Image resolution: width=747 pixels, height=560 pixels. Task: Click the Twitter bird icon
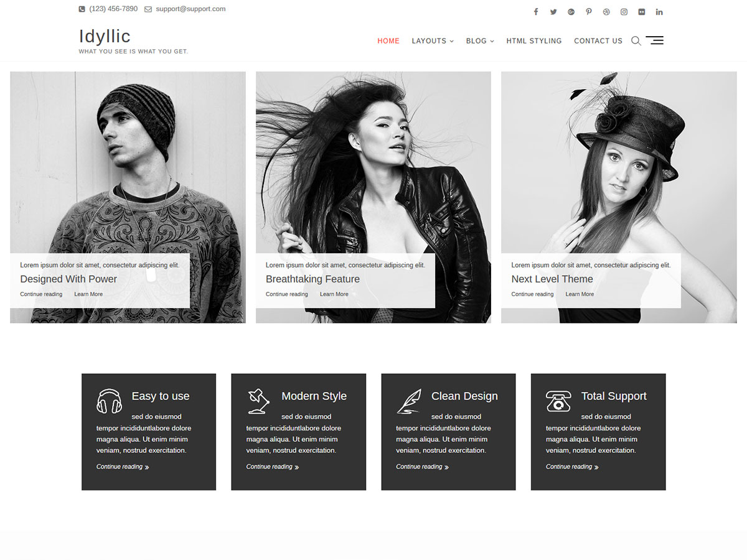553,12
